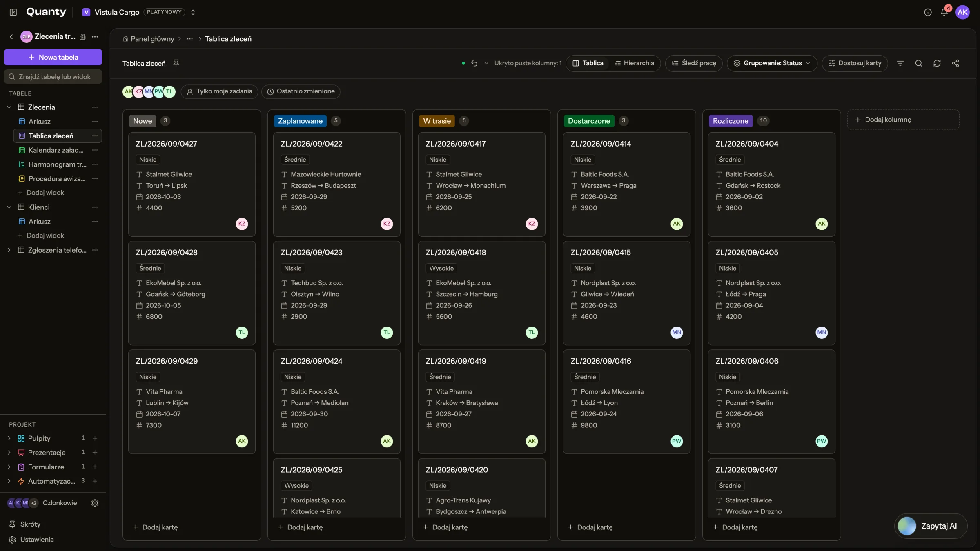The image size is (980, 551).
Task: Click Znajdź tabelę lub widok search field
Action: click(x=53, y=77)
